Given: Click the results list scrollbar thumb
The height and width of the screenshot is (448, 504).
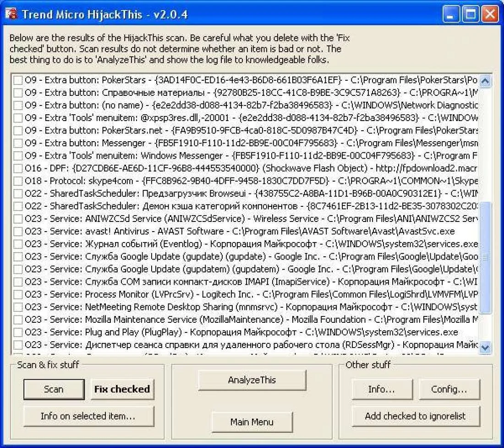Looking at the screenshot, I should point(485,257).
